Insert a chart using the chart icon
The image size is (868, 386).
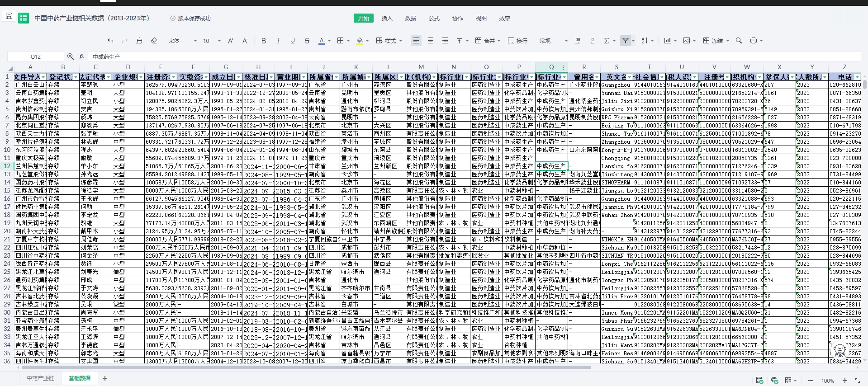coord(667,41)
